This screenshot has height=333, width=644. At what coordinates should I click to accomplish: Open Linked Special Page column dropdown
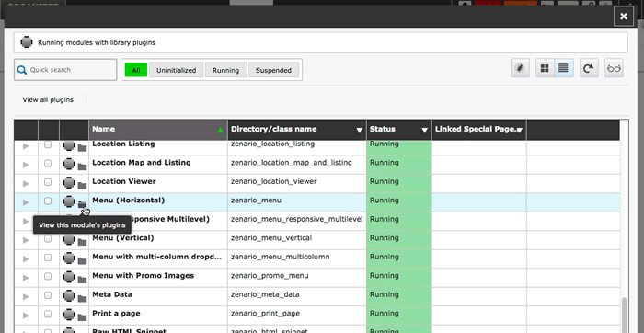click(x=520, y=130)
